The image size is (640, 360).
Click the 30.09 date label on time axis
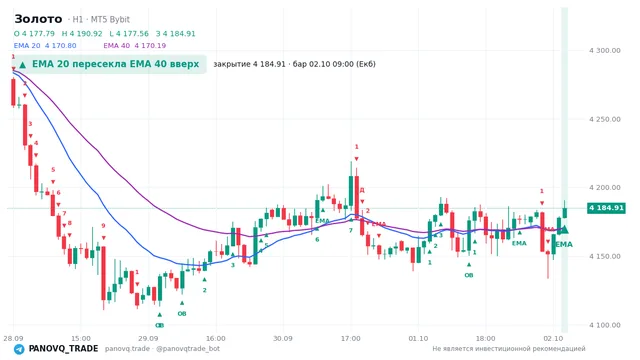coord(283,338)
